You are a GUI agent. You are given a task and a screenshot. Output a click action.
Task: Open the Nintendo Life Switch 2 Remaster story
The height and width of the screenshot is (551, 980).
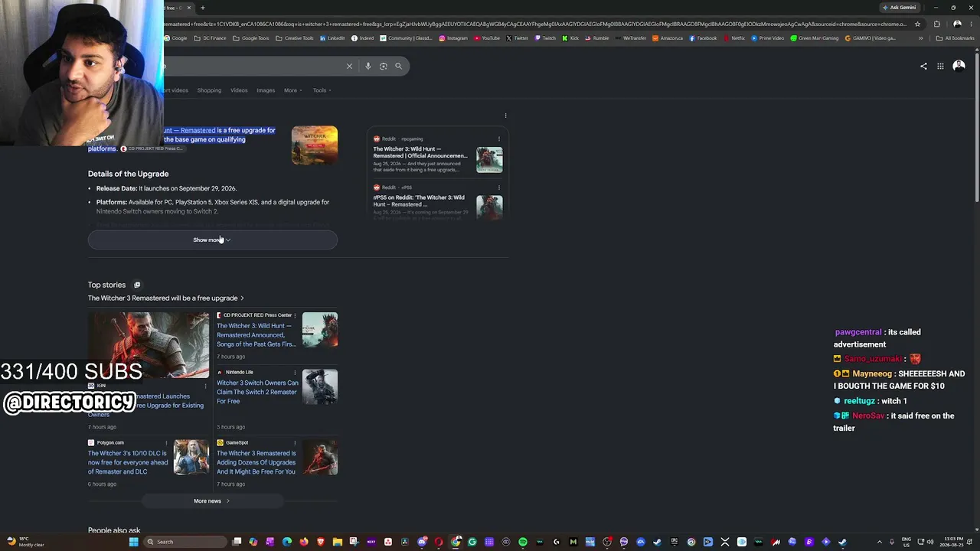257,392
